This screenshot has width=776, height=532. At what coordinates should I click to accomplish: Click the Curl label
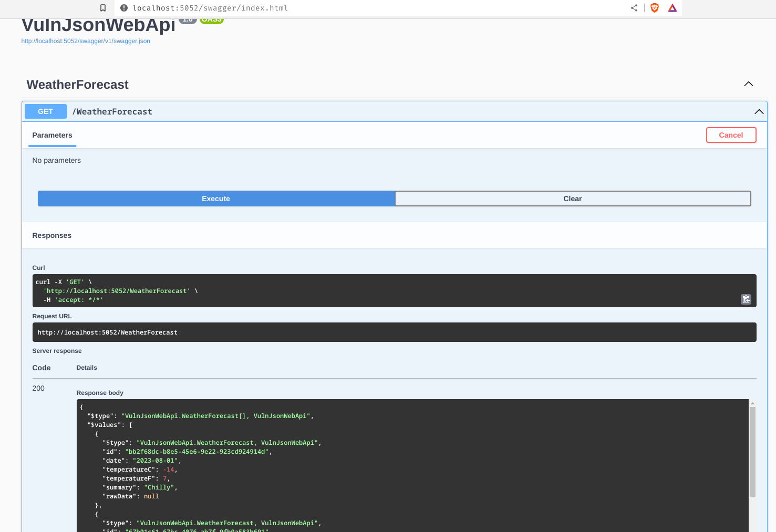(38, 268)
